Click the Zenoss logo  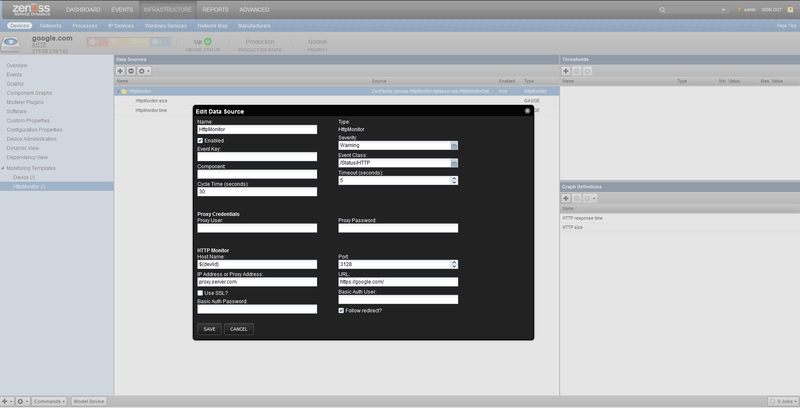[31, 9]
